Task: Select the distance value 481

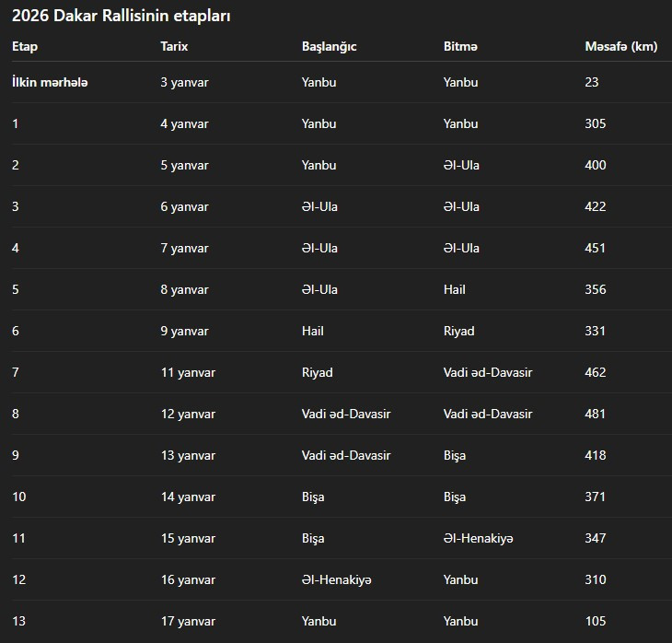Action: [x=595, y=414]
